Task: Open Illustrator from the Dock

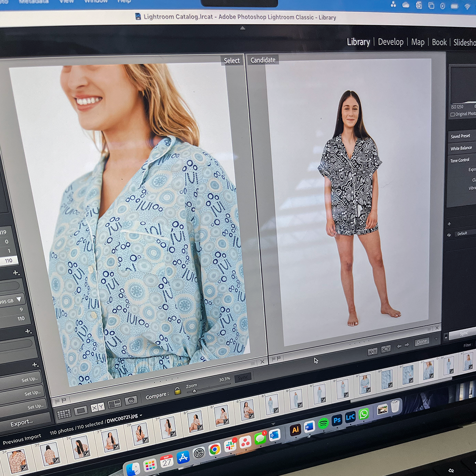Action: 295,430
